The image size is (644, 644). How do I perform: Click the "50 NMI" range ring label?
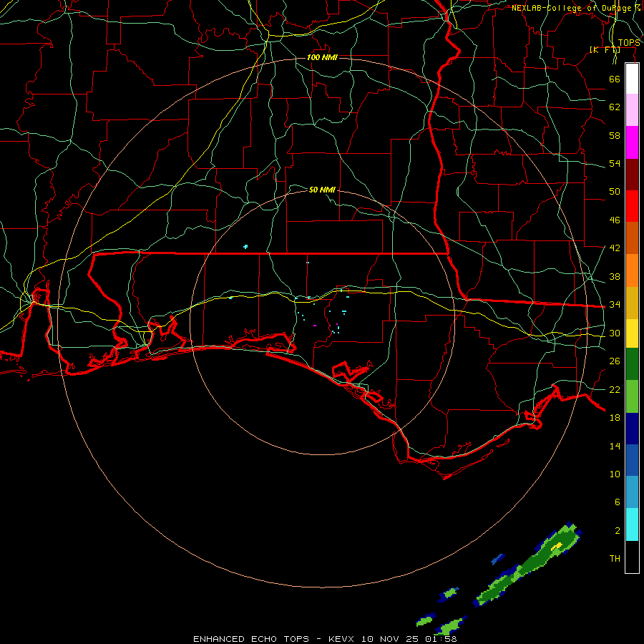tap(323, 190)
